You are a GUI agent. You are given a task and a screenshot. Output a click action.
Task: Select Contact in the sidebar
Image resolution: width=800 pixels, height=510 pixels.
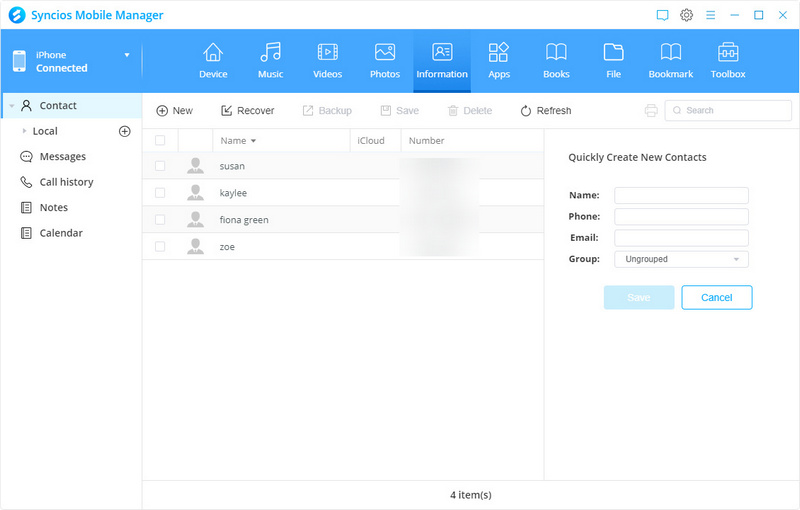[71, 106]
